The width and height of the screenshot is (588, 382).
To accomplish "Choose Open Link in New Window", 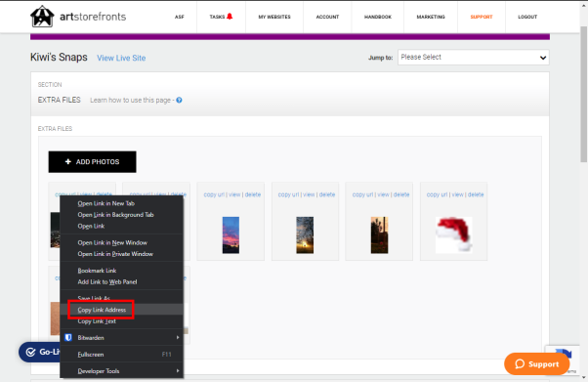I will (121, 242).
